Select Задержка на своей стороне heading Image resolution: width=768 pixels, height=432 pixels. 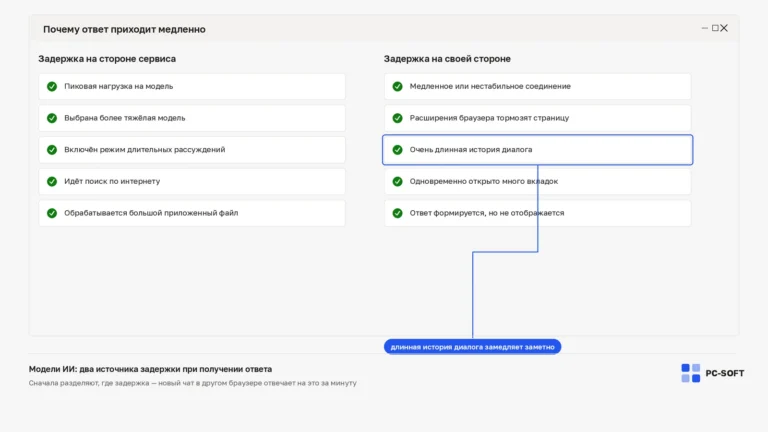447,59
